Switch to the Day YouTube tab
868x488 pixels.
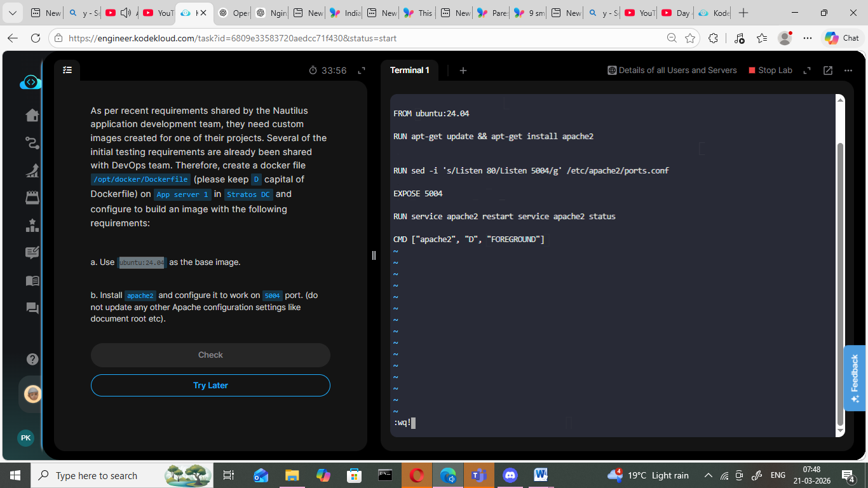pos(675,13)
